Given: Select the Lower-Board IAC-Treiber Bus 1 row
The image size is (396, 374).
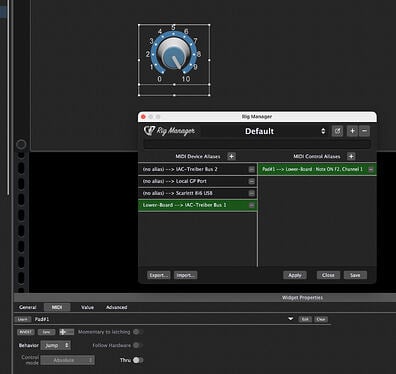Looking at the screenshot, I should click(x=198, y=205).
